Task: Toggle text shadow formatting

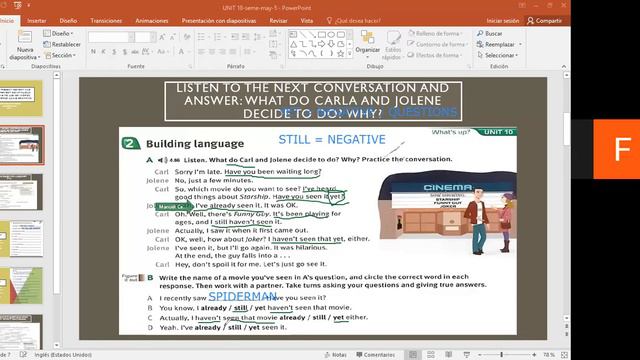Action: (x=124, y=51)
